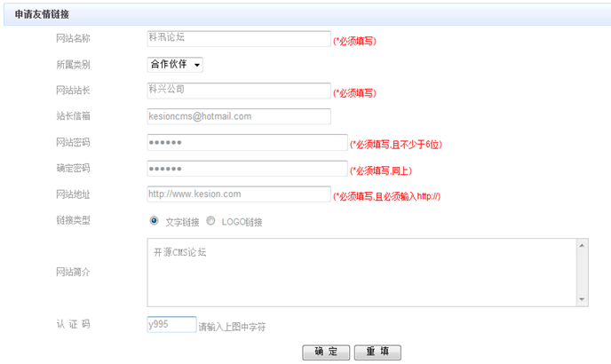This screenshot has height=364, width=611.
Task: Choose the LOGO链接 radio option
Action: click(210, 221)
